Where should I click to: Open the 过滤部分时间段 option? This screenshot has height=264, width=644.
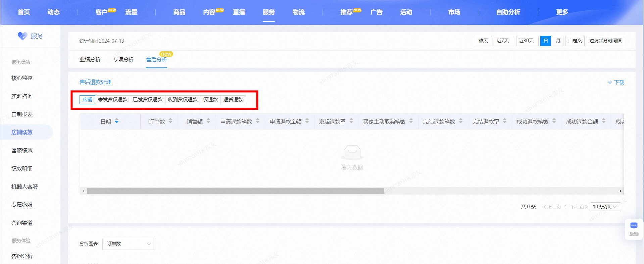(605, 41)
